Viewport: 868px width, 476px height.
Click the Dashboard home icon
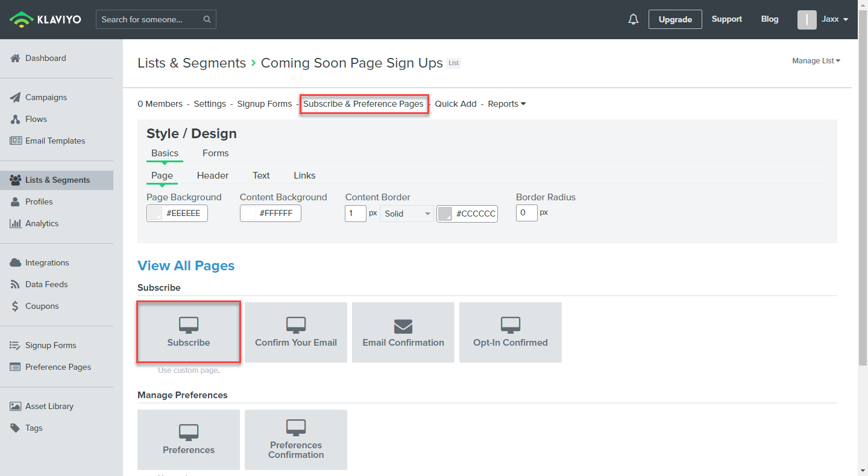pyautogui.click(x=16, y=58)
